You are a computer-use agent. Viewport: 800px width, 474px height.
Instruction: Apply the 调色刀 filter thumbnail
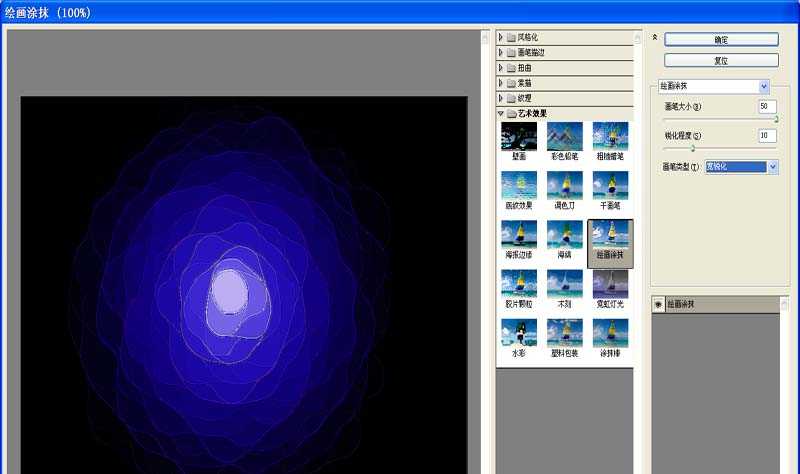click(x=565, y=186)
